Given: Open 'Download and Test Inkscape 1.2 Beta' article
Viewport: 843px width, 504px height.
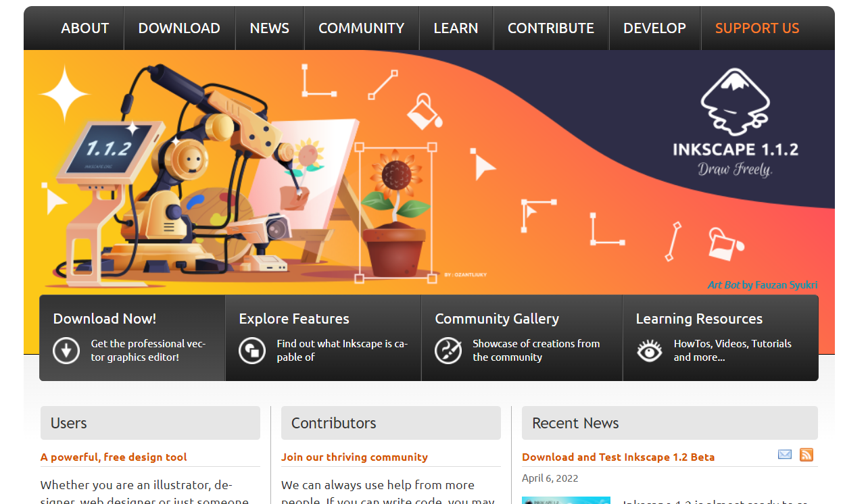Looking at the screenshot, I should [618, 457].
